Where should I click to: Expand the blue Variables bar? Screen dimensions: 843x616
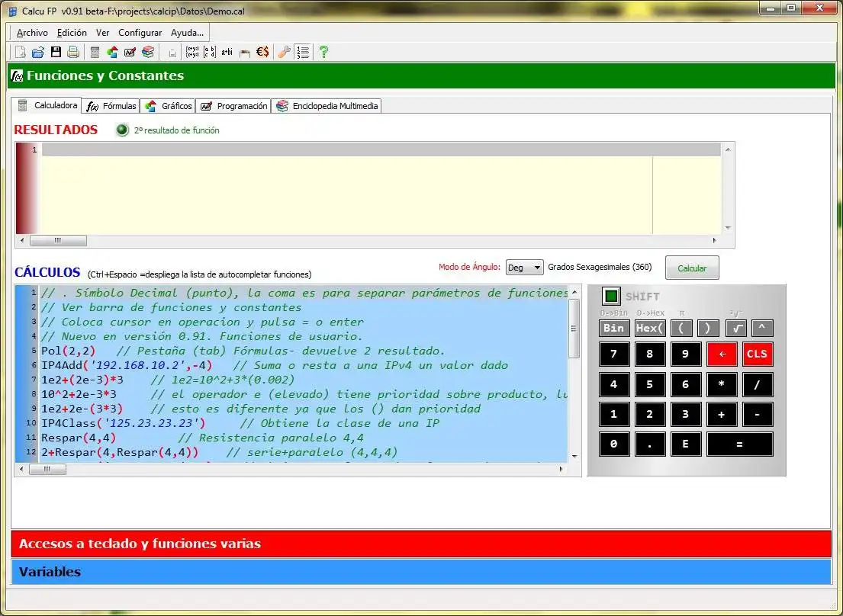421,572
